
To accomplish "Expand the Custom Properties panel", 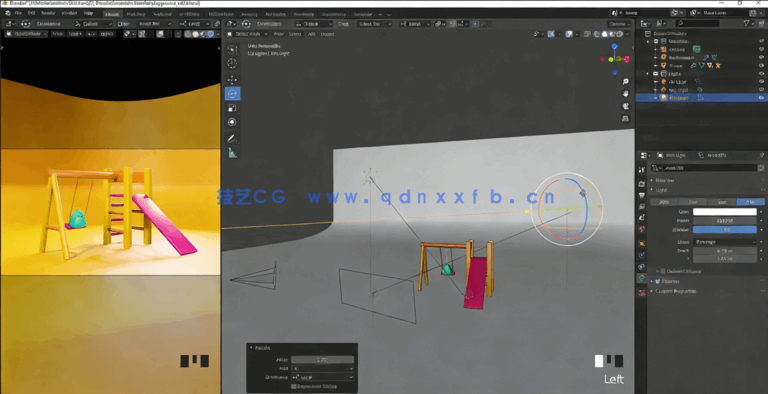I will click(675, 291).
